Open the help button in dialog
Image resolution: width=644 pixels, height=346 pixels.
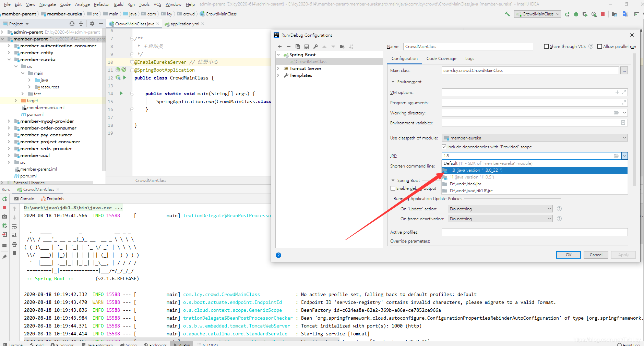coord(278,255)
